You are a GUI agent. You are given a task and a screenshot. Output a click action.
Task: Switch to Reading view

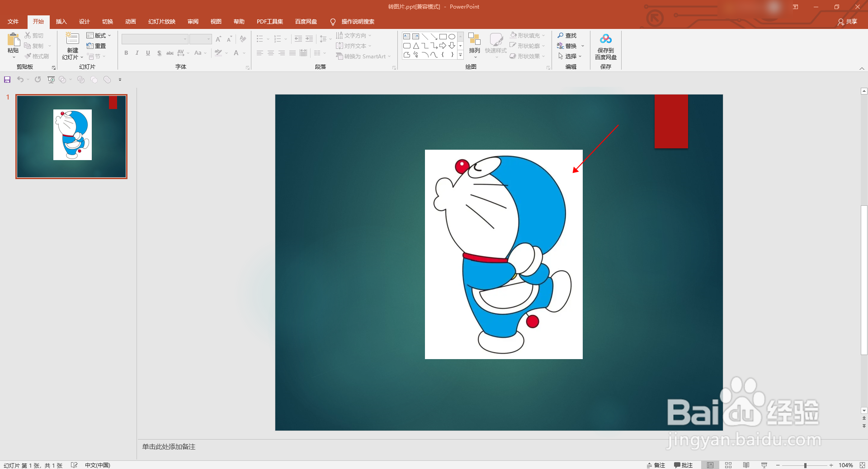tap(746, 465)
